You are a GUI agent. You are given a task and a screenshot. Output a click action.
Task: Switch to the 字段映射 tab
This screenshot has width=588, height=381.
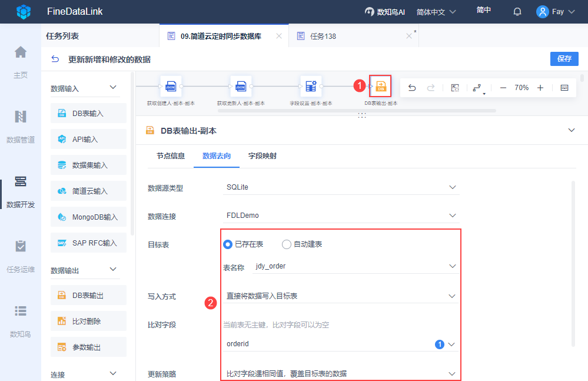pyautogui.click(x=263, y=156)
